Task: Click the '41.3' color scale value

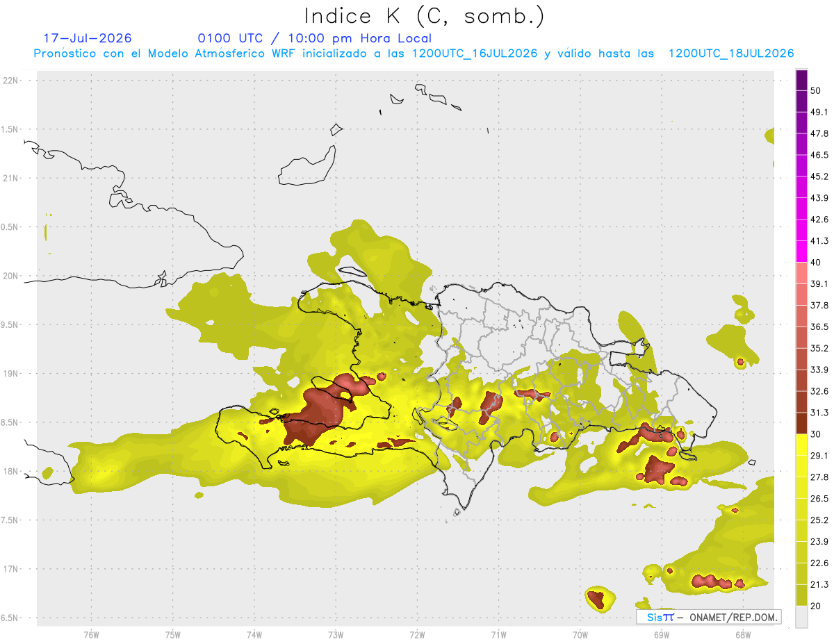Action: (819, 241)
